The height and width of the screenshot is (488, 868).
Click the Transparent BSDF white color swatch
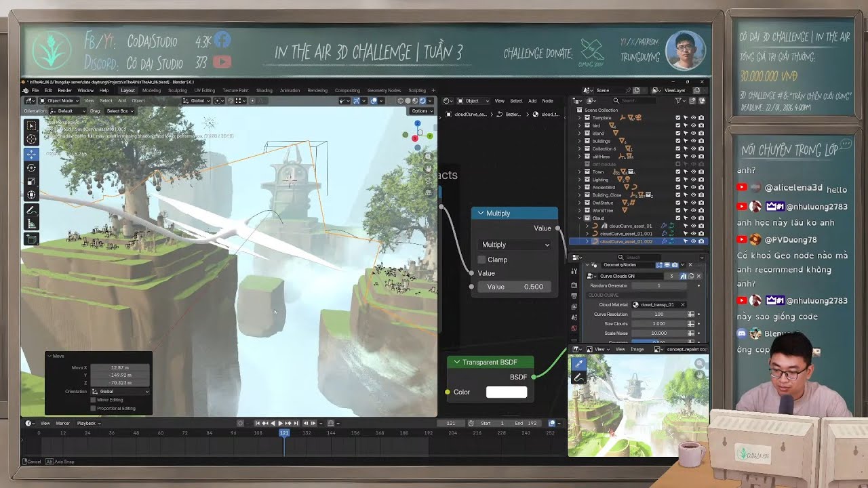[507, 392]
